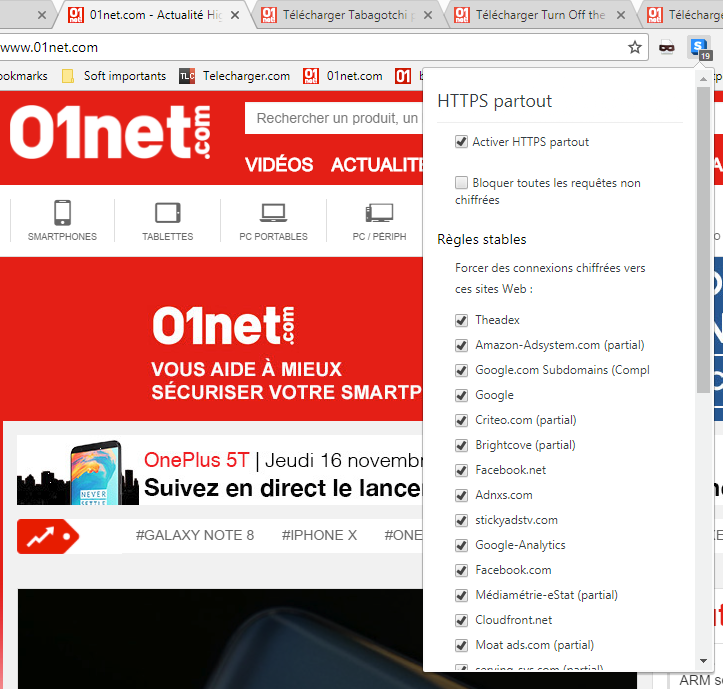This screenshot has height=689, width=723.
Task: Click the 01net.com logo in header
Action: point(111,134)
